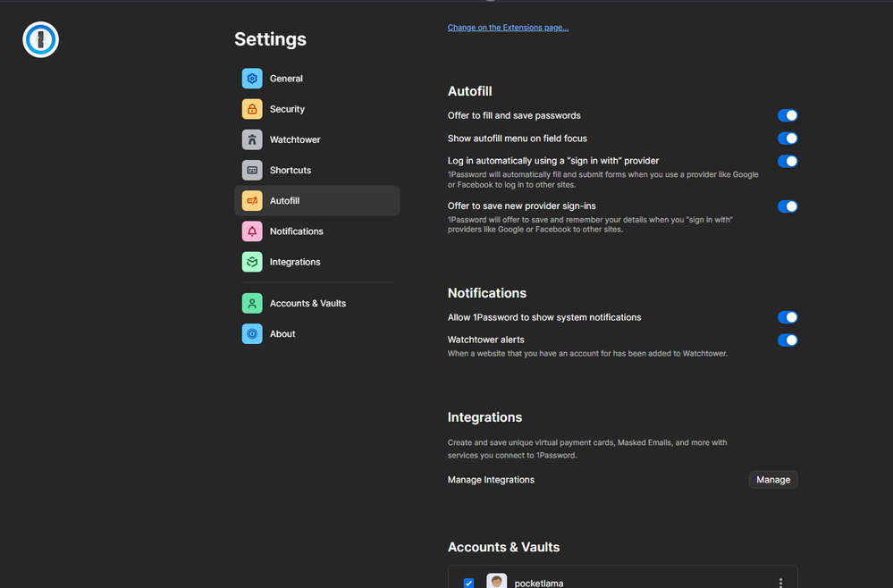
Task: Toggle the Watchtower alerts switch
Action: [788, 340]
